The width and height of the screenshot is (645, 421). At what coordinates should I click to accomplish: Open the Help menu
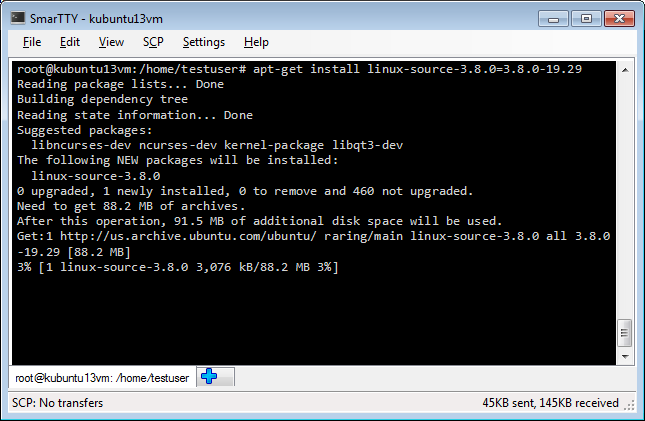[x=256, y=42]
